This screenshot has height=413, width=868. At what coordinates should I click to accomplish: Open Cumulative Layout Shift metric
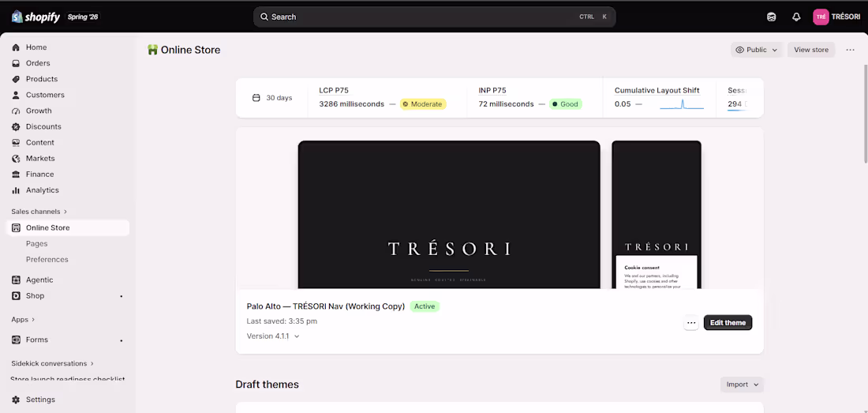tap(657, 90)
